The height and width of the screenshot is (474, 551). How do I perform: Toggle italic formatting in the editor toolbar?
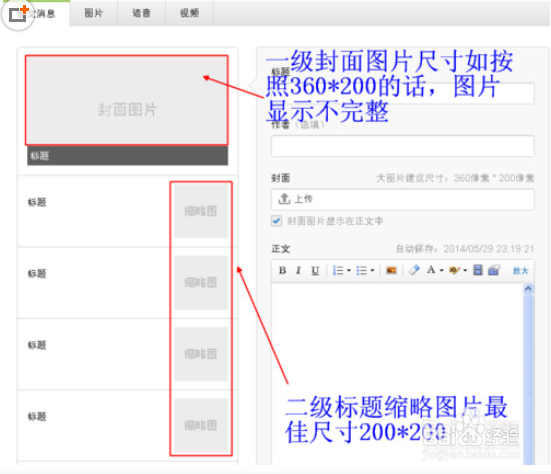click(x=298, y=270)
